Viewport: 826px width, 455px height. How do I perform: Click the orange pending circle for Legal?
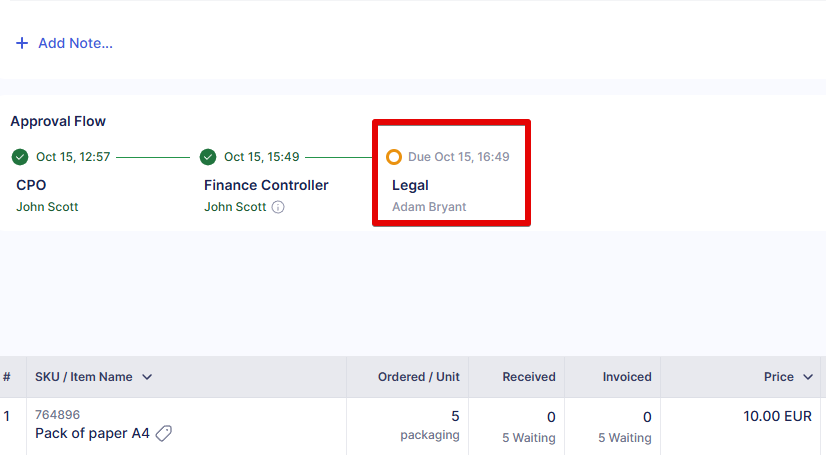coord(394,157)
